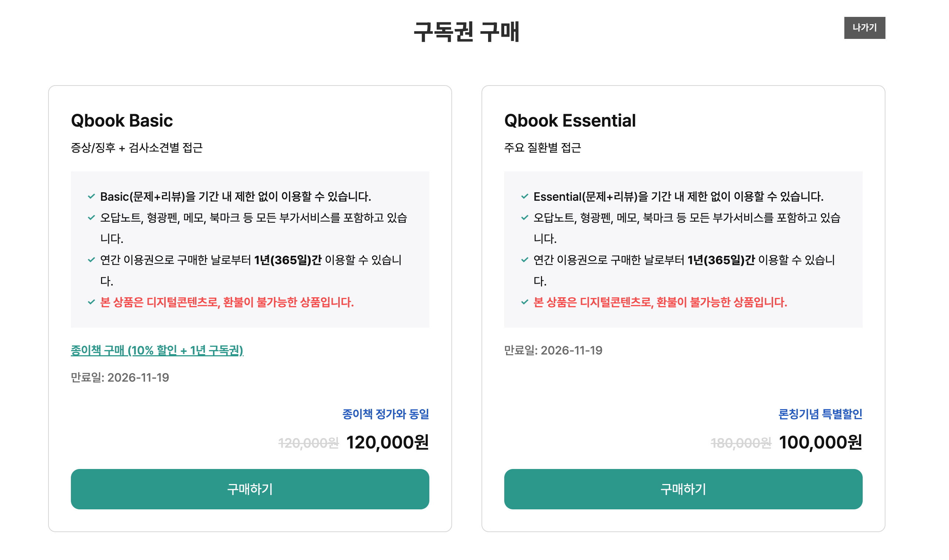Image resolution: width=949 pixels, height=560 pixels.
Task: Click the checkmark beside Essential(문제+리뷰) unlimited use line
Action: pyautogui.click(x=525, y=197)
